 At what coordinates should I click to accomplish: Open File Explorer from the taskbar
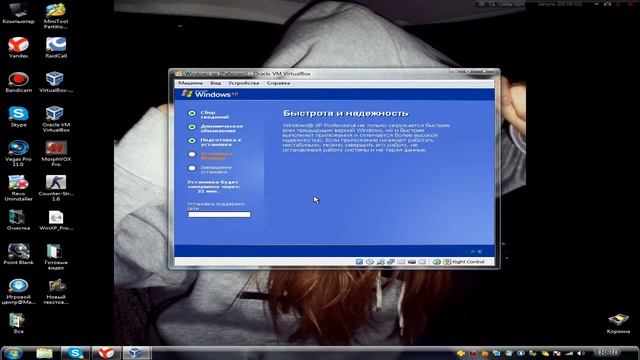click(x=44, y=353)
